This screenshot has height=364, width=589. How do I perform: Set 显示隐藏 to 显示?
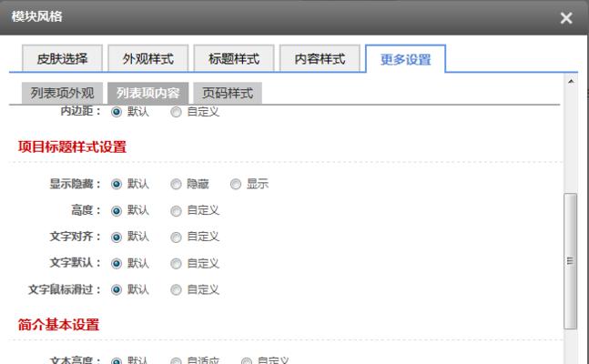click(x=236, y=184)
